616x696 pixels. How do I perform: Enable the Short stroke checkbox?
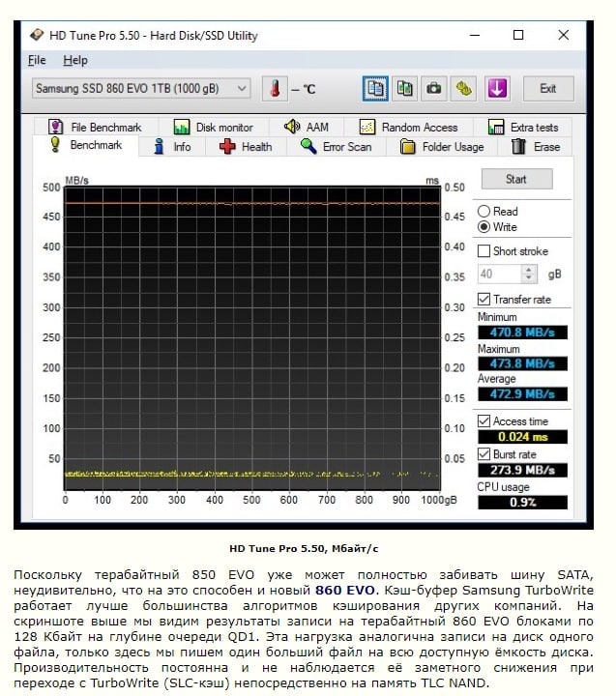(x=484, y=251)
